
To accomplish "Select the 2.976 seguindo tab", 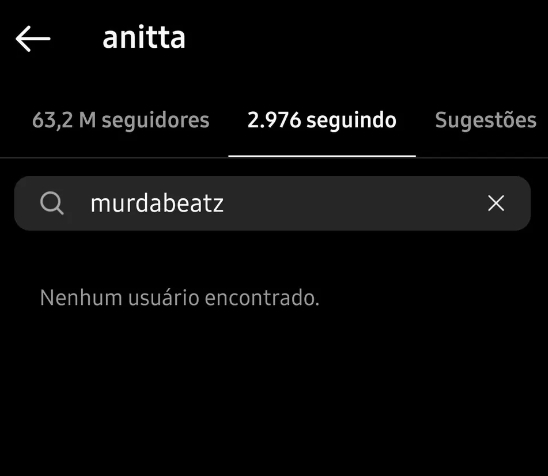I will point(322,120).
